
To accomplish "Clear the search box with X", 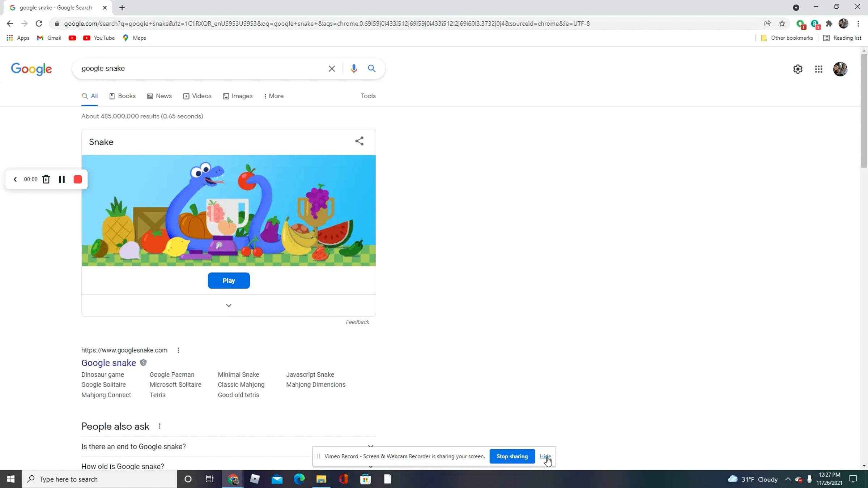I will 332,69.
